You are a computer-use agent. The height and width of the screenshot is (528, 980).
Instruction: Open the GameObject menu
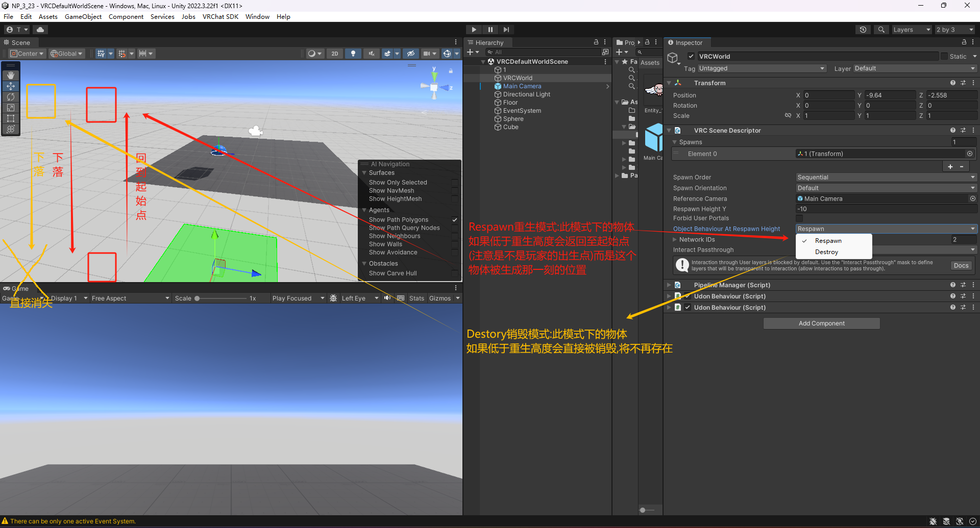[x=83, y=16]
